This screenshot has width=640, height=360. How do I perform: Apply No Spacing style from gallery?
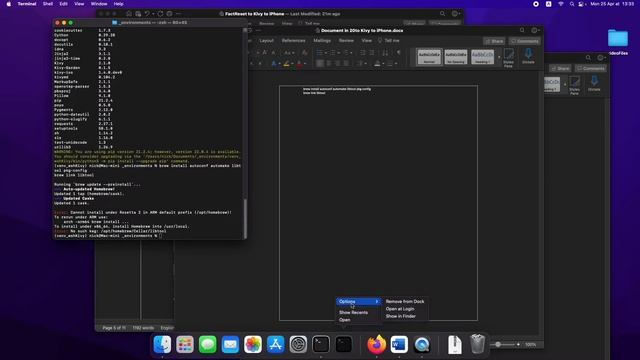click(456, 57)
